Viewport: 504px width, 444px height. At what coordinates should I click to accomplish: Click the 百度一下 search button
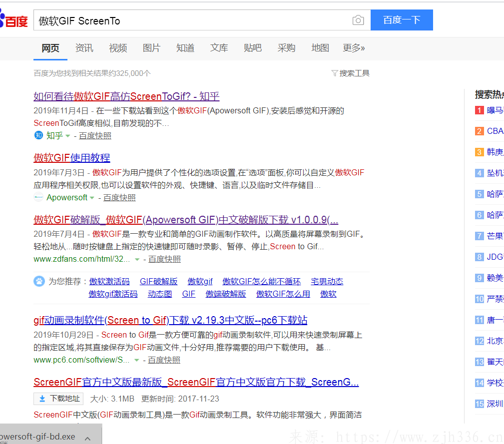(x=402, y=20)
